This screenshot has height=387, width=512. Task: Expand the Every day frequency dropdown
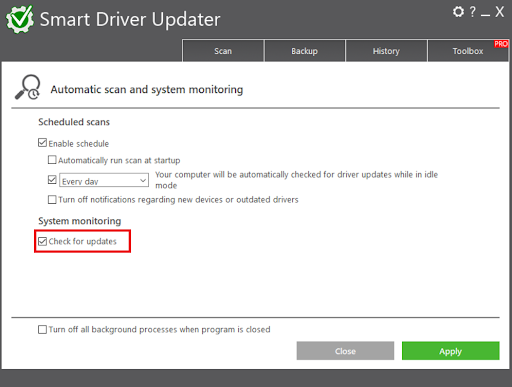pyautogui.click(x=104, y=180)
